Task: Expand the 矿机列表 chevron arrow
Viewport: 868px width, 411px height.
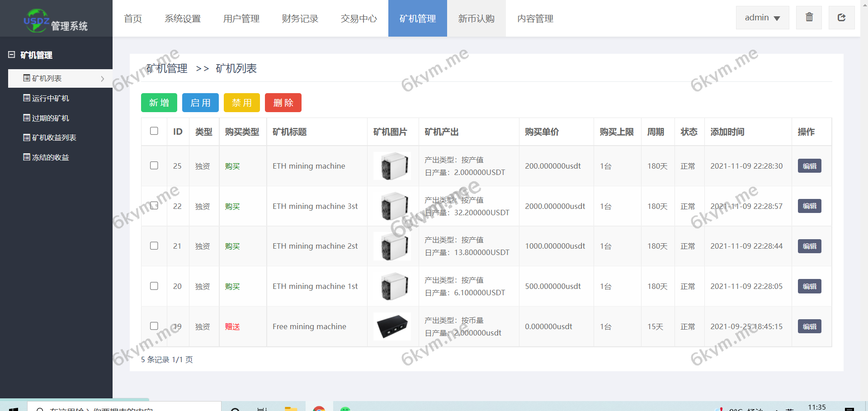Action: 103,78
